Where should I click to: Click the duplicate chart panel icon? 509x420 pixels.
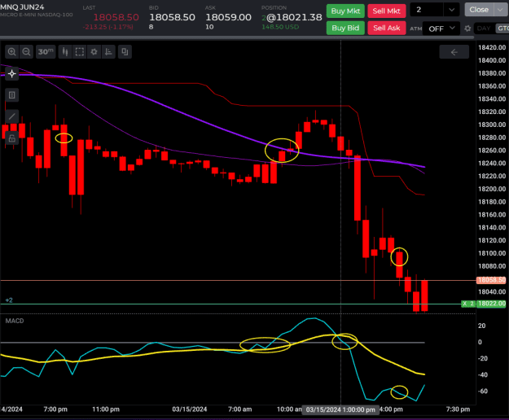pos(125,52)
